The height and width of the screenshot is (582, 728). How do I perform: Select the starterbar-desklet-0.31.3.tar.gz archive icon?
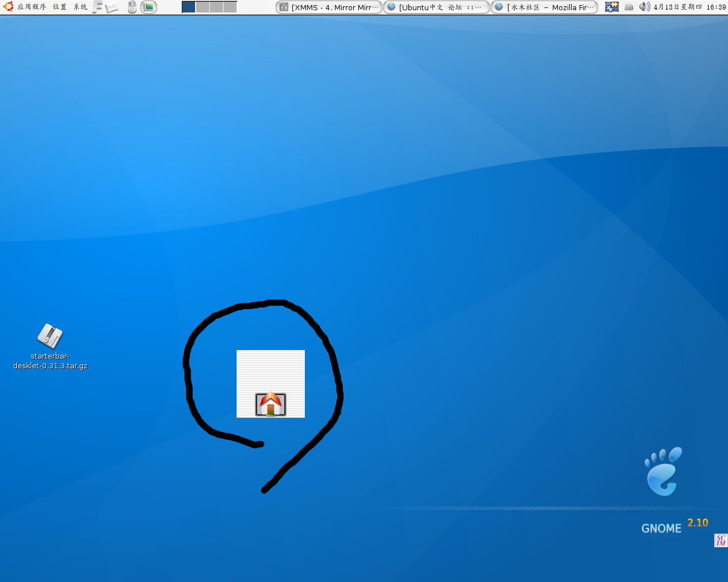pos(50,336)
